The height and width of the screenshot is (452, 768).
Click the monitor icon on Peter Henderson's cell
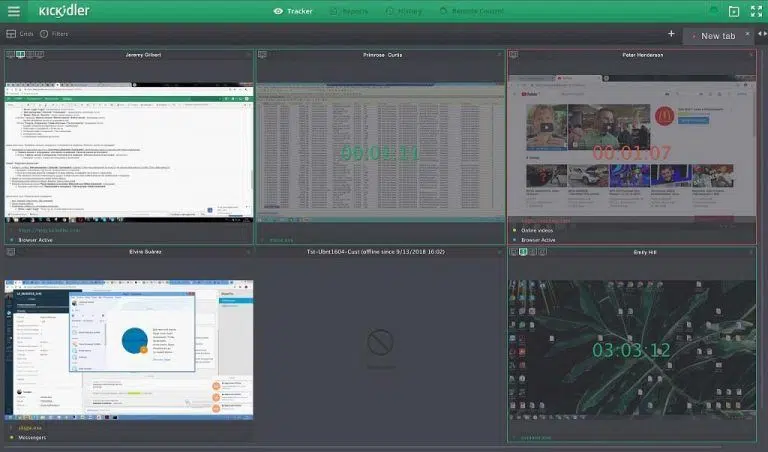[x=513, y=55]
